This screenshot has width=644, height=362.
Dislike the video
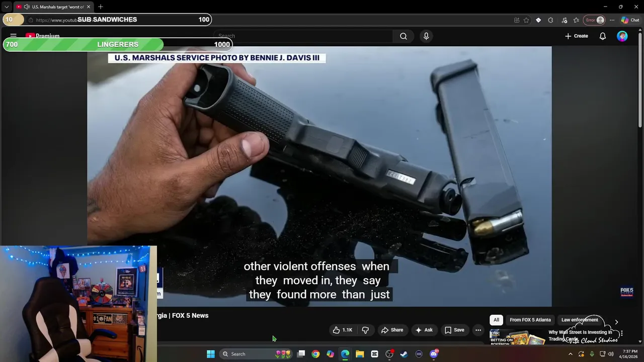(x=365, y=330)
